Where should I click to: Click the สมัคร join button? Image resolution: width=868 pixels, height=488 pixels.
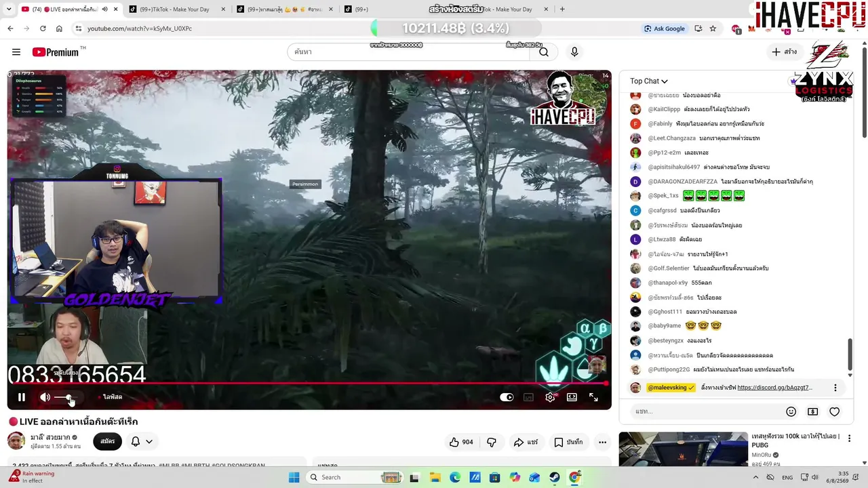coord(107,441)
